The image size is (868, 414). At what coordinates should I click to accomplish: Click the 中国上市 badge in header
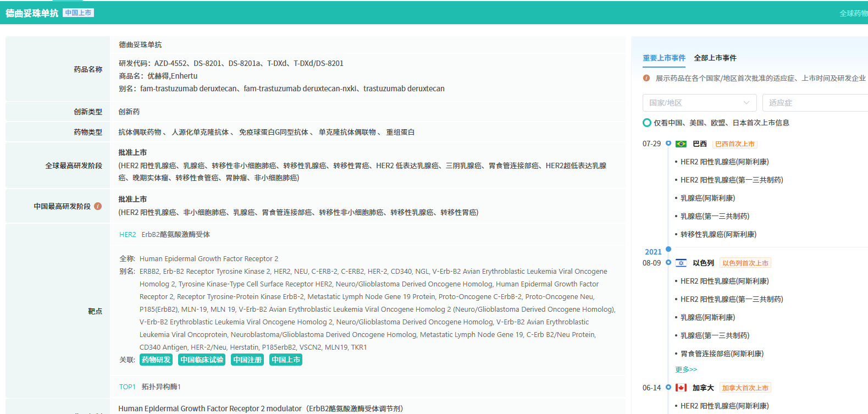click(x=78, y=13)
